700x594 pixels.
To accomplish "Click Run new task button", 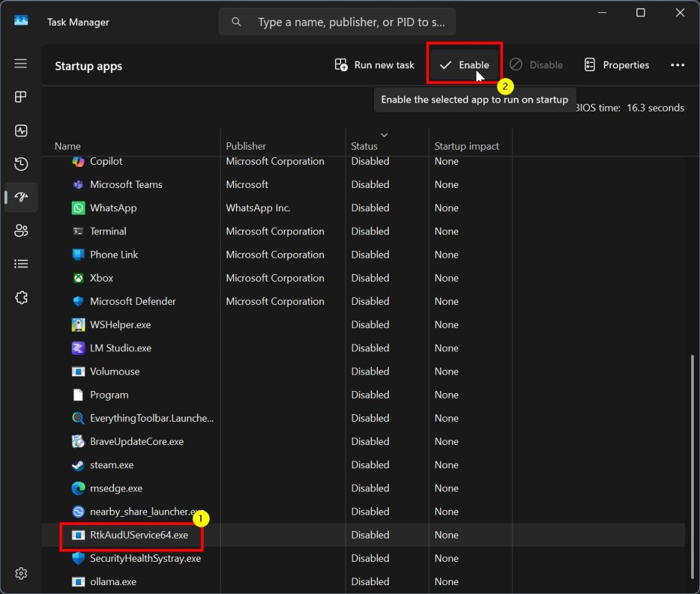I will 374,65.
